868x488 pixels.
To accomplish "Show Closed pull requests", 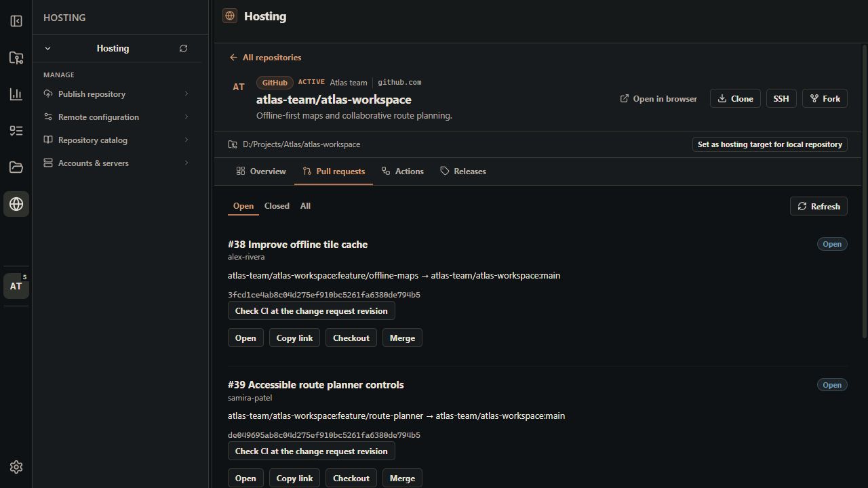I will coord(277,206).
